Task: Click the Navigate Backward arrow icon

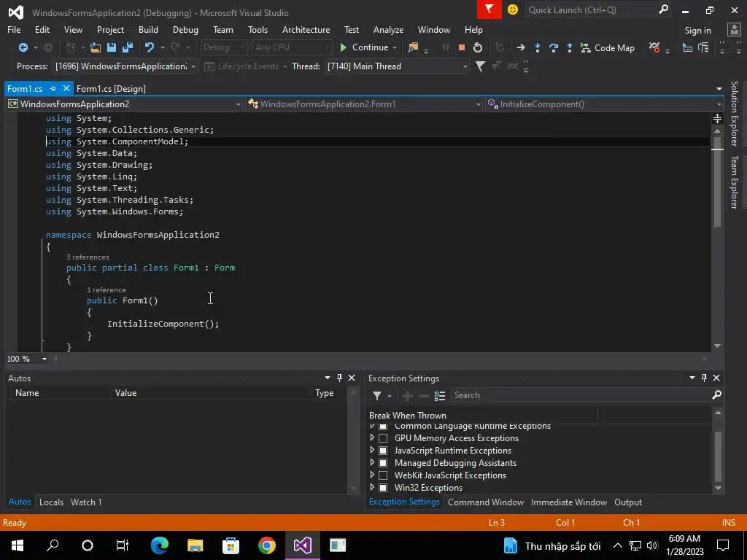Action: coord(23,47)
